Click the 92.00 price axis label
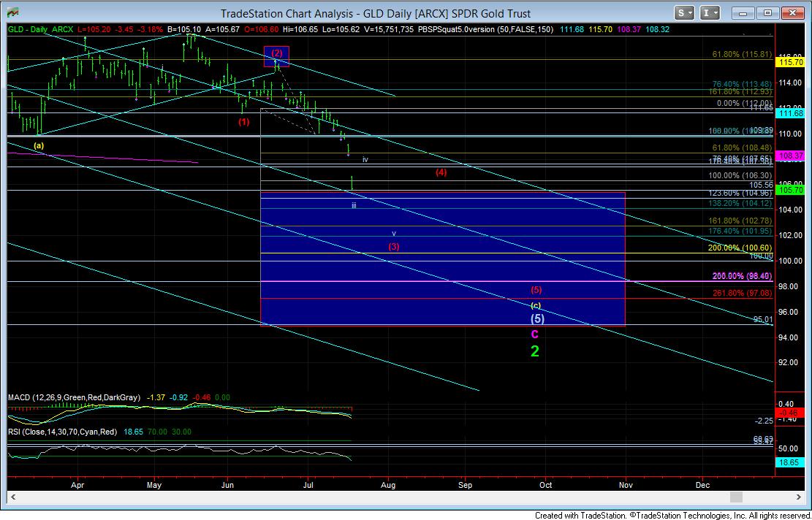The image size is (812, 520). pos(789,363)
